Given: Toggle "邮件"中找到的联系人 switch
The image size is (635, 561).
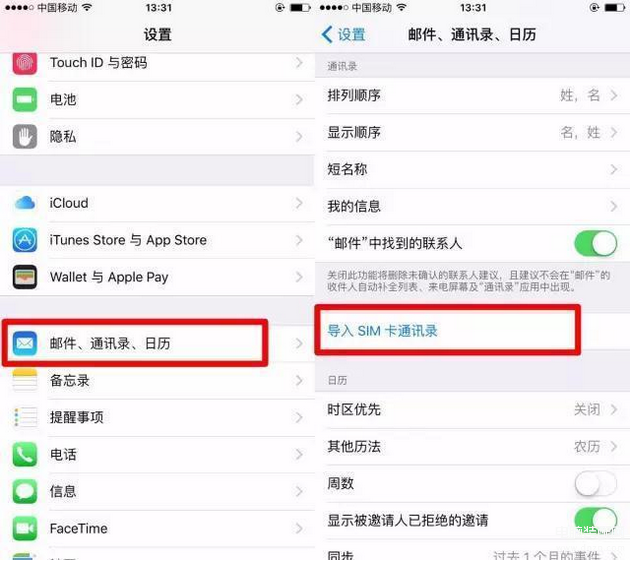Looking at the screenshot, I should pyautogui.click(x=595, y=243).
